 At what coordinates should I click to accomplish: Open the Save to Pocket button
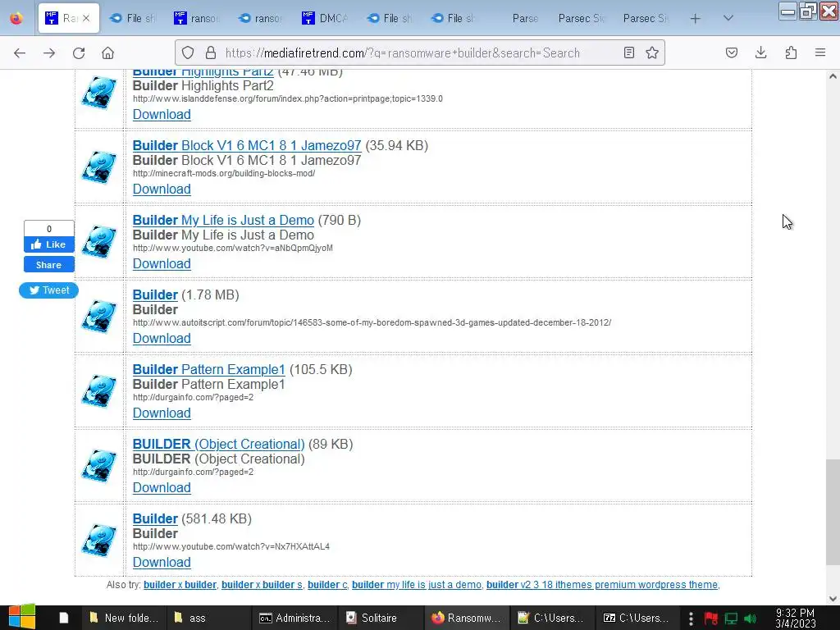point(731,52)
